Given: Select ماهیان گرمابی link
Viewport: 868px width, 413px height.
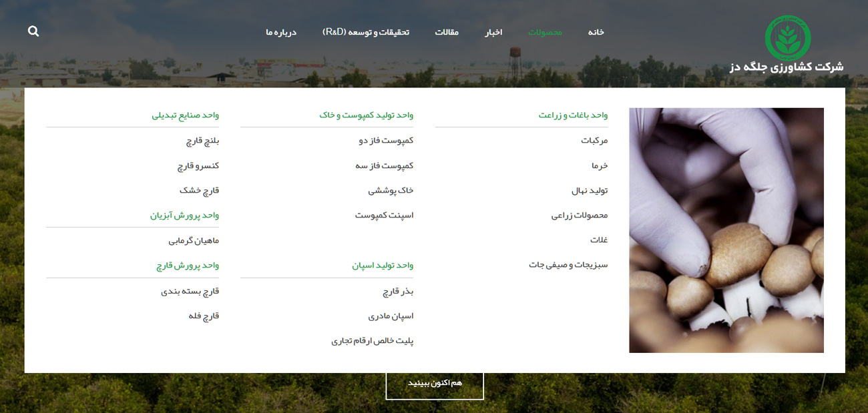Looking at the screenshot, I should tap(194, 241).
